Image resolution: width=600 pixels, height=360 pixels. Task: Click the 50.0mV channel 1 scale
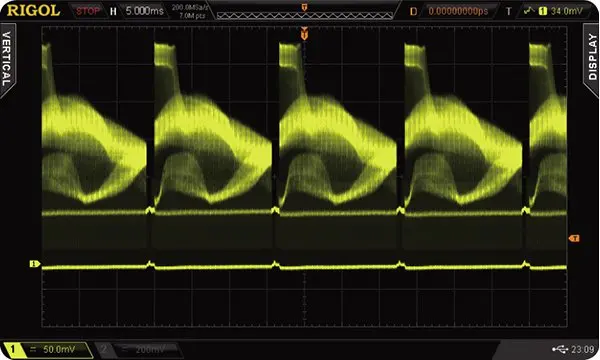tap(59, 349)
